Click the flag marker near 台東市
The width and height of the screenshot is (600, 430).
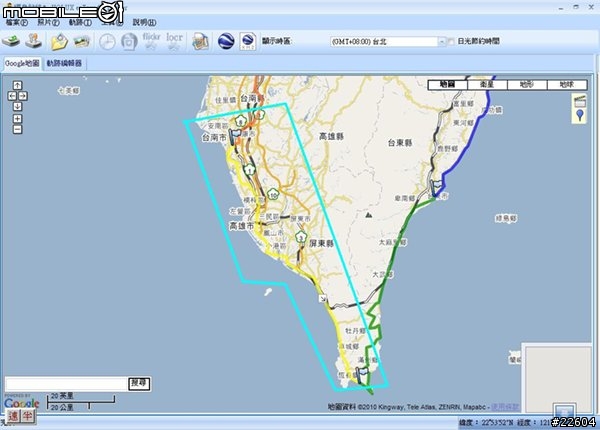click(x=436, y=187)
